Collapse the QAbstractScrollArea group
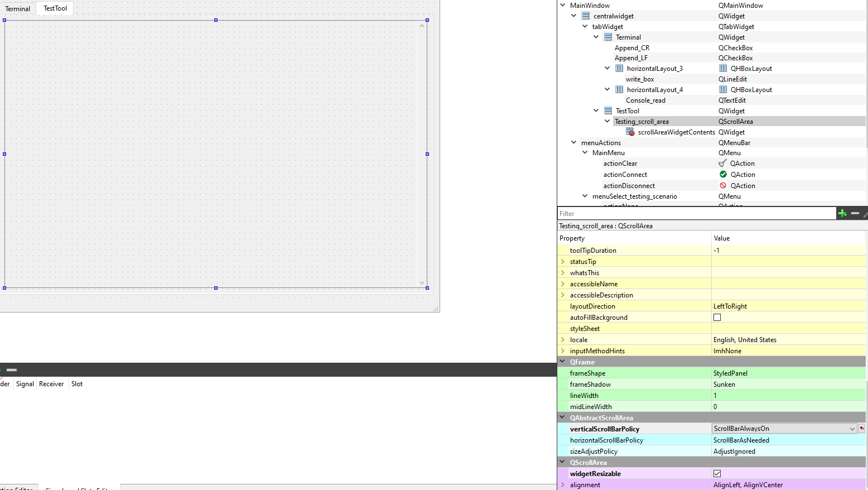 tap(562, 417)
